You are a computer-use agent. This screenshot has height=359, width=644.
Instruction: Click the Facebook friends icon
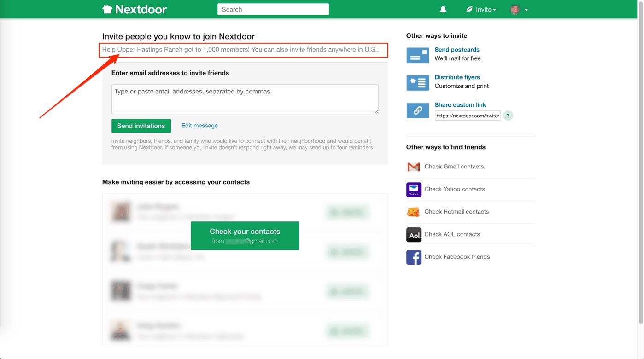pyautogui.click(x=414, y=257)
